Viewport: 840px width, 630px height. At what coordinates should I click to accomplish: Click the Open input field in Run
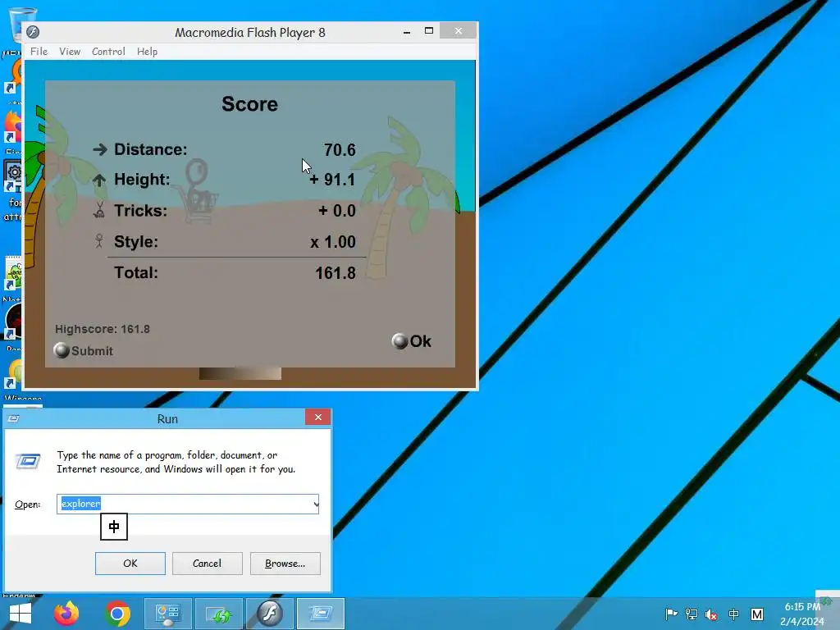point(188,504)
